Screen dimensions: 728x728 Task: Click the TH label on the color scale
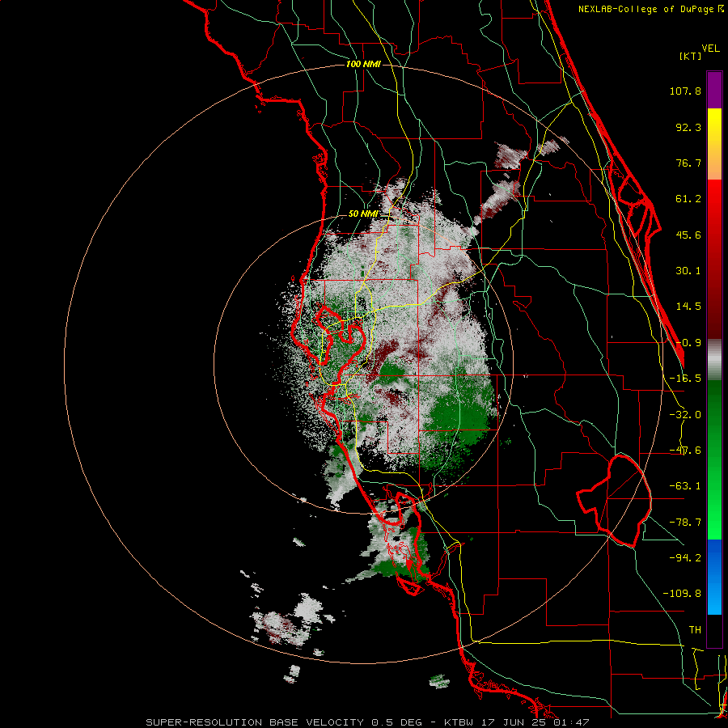coord(695,630)
